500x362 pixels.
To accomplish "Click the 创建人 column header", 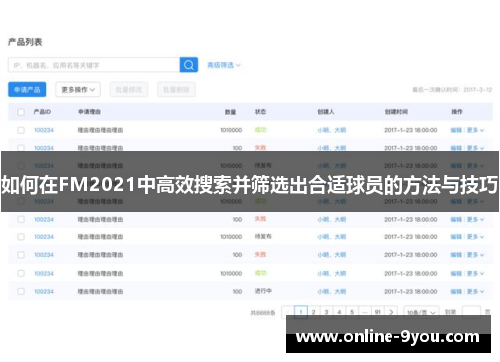I will [326, 112].
